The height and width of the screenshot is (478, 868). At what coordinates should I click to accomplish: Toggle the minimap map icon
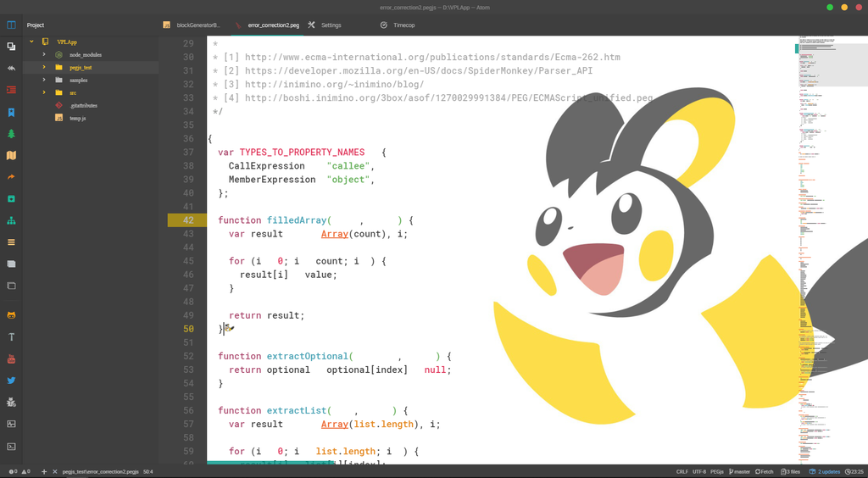(11, 155)
